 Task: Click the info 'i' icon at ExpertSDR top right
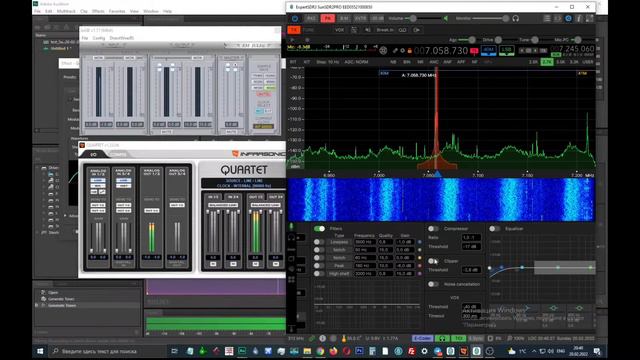click(x=579, y=18)
